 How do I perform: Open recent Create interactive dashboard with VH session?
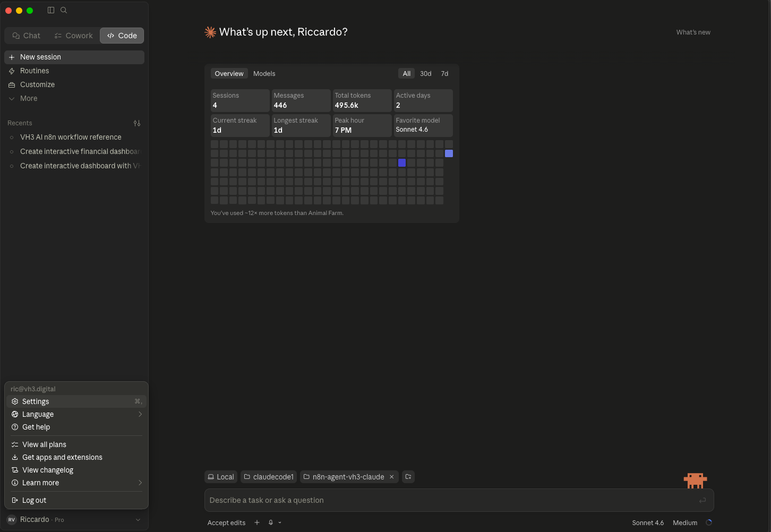coord(74,166)
